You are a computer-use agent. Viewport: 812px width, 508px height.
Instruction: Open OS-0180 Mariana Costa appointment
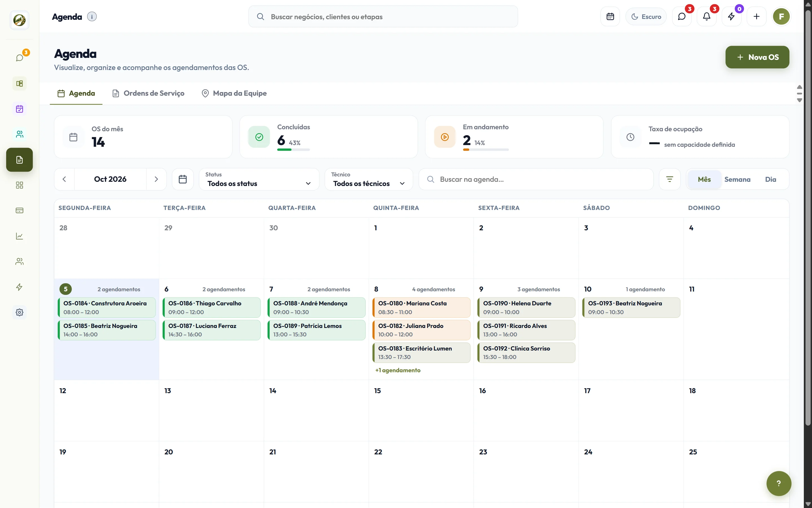pyautogui.click(x=422, y=307)
